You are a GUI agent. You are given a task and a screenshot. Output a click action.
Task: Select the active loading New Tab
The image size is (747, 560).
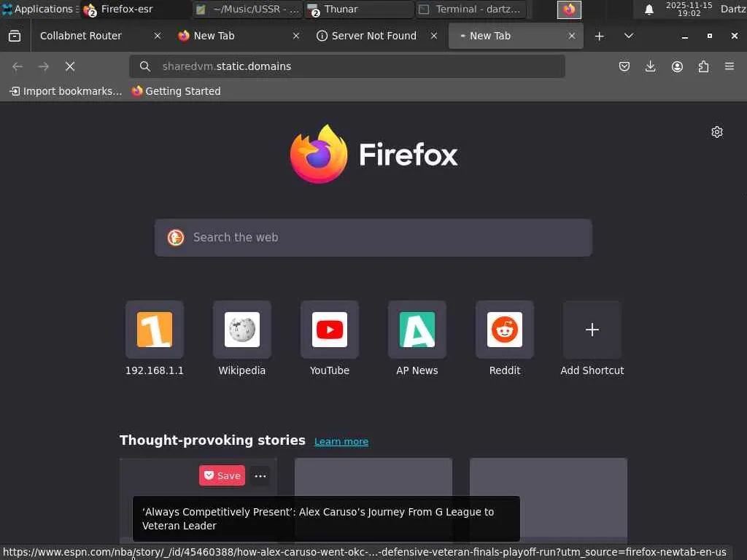(516, 36)
